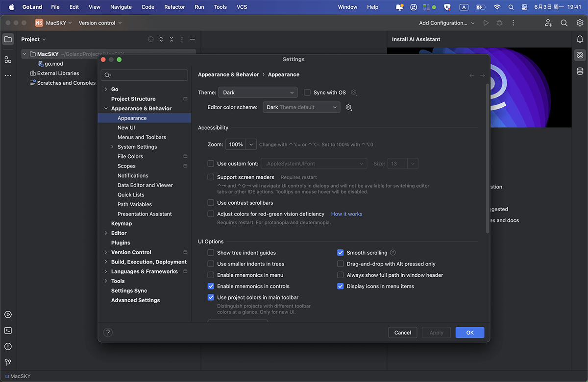The height and width of the screenshot is (382, 588).
Task: Open the Notifications bell icon
Action: 580,39
